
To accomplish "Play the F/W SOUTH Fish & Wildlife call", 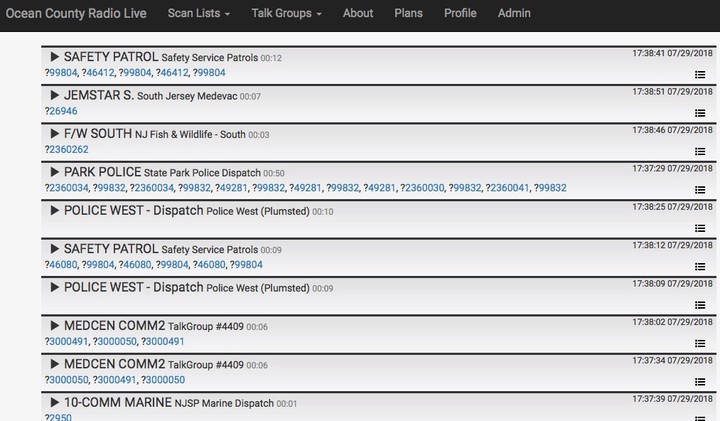I will (x=55, y=134).
